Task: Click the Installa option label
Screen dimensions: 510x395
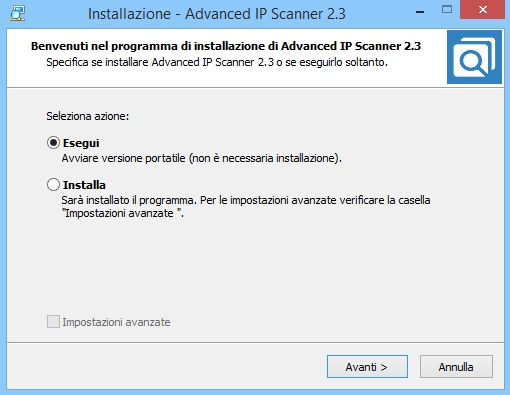Action: pyautogui.click(x=84, y=185)
